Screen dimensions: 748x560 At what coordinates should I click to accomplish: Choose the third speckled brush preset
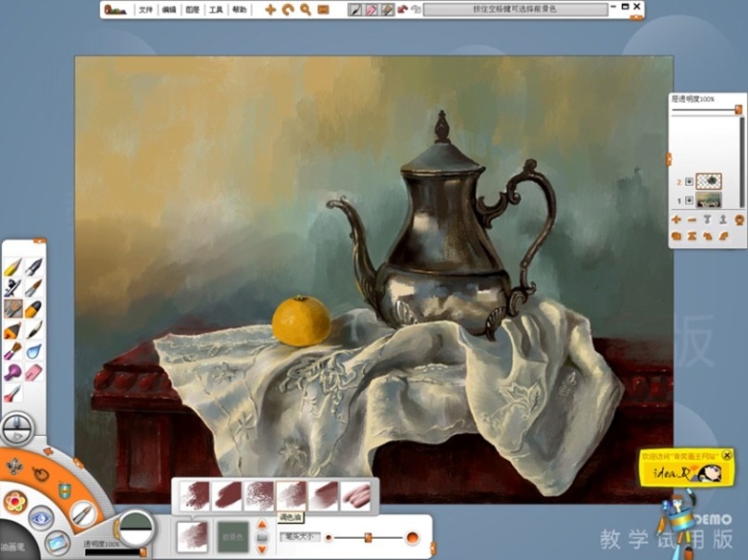coord(259,495)
